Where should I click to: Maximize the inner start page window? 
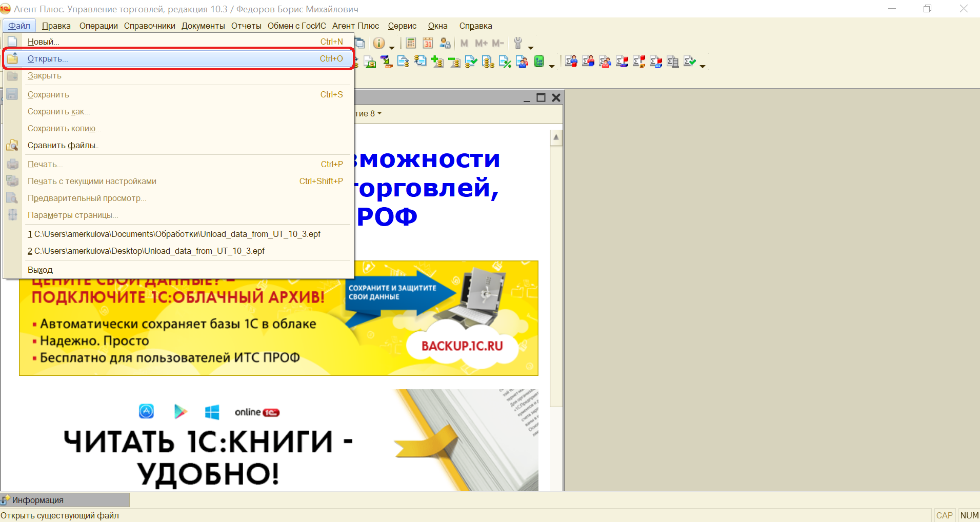tap(541, 97)
